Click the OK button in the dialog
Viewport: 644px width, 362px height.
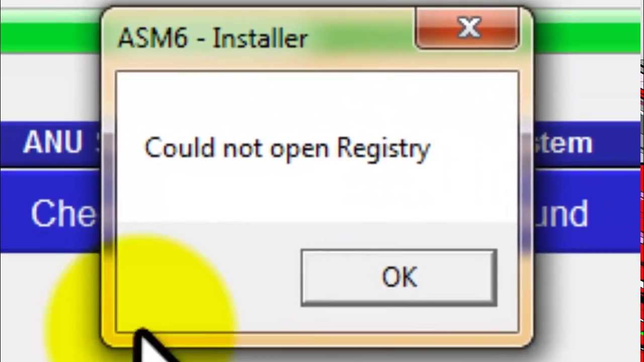(399, 278)
